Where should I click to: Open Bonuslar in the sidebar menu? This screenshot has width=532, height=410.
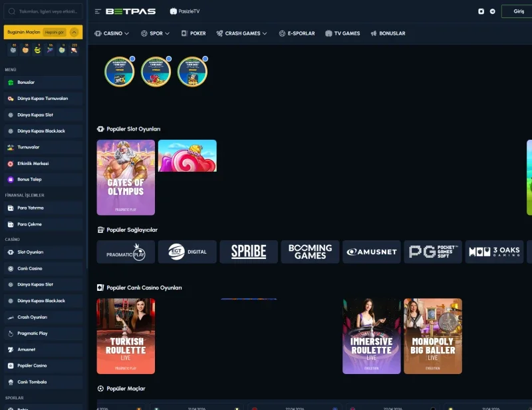coord(43,83)
